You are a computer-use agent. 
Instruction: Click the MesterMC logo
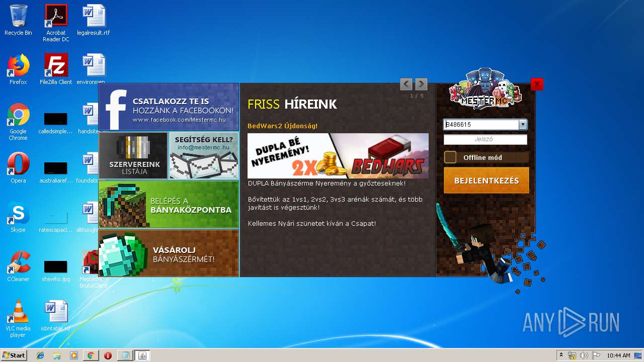486,89
